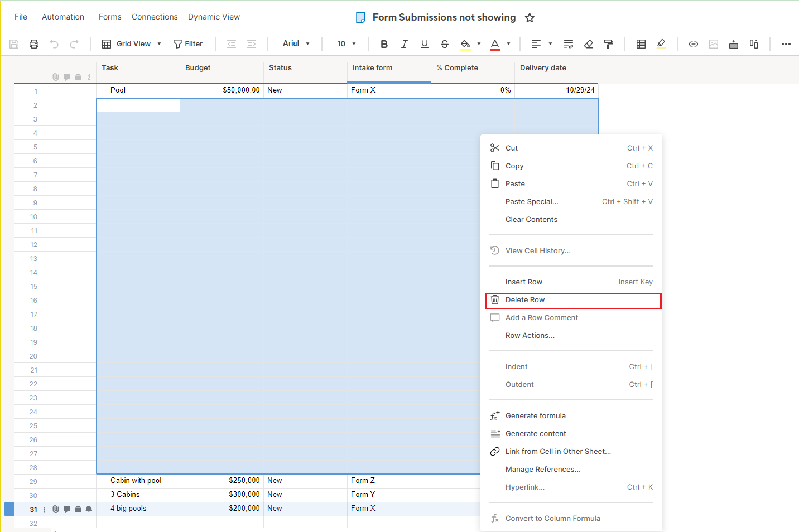Image resolution: width=799 pixels, height=532 pixels.
Task: Favorite the sheet with the star icon
Action: point(530,18)
